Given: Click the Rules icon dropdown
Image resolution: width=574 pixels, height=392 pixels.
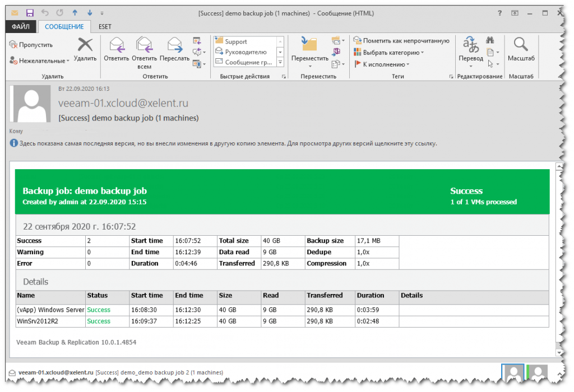Looking at the screenshot, I should 338,40.
